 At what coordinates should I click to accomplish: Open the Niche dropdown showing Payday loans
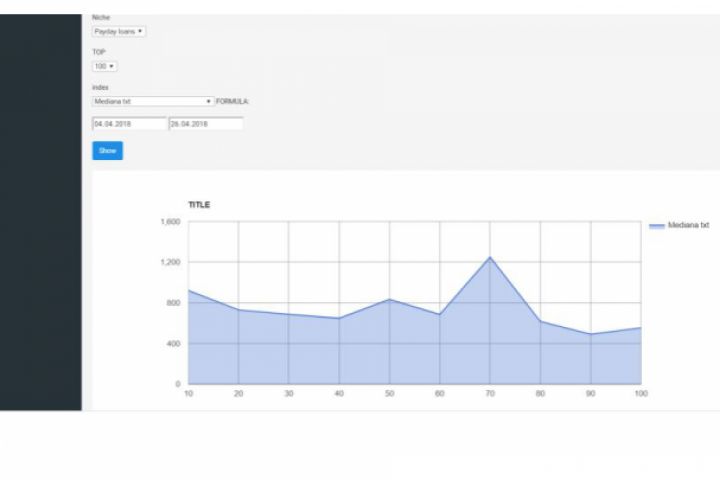point(119,31)
